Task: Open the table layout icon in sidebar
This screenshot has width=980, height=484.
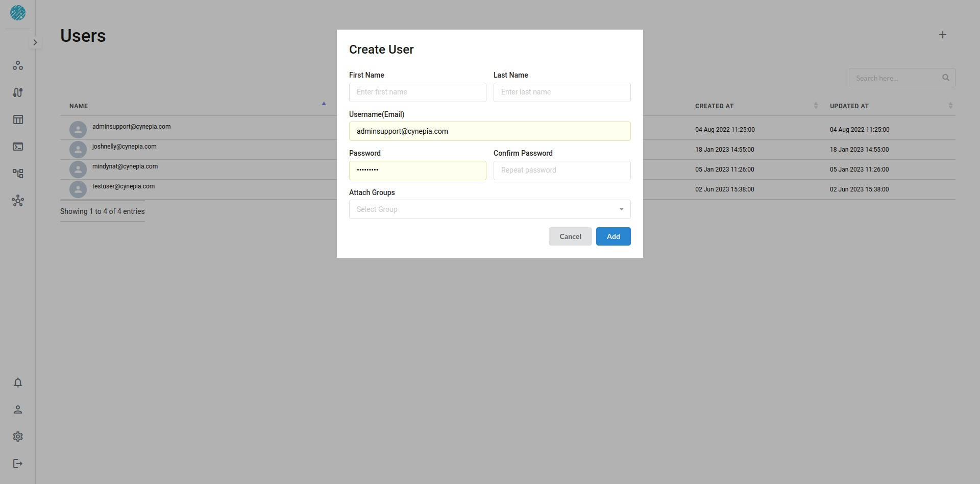Action: click(18, 119)
